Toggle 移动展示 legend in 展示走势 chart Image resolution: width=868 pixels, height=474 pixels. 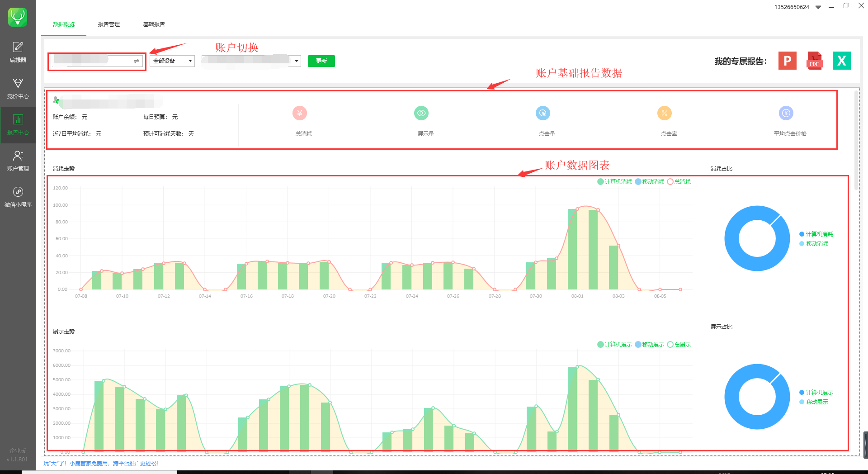coord(650,345)
